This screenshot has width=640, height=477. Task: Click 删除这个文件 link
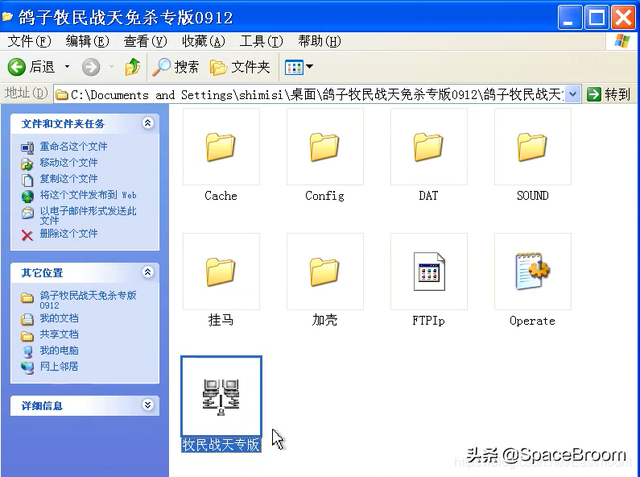pos(69,233)
